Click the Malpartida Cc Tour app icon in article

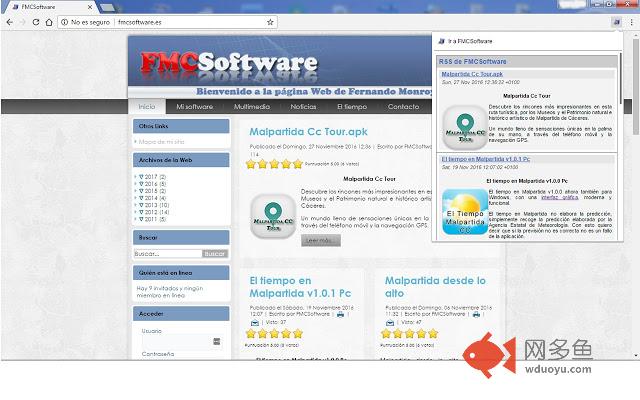[x=273, y=216]
